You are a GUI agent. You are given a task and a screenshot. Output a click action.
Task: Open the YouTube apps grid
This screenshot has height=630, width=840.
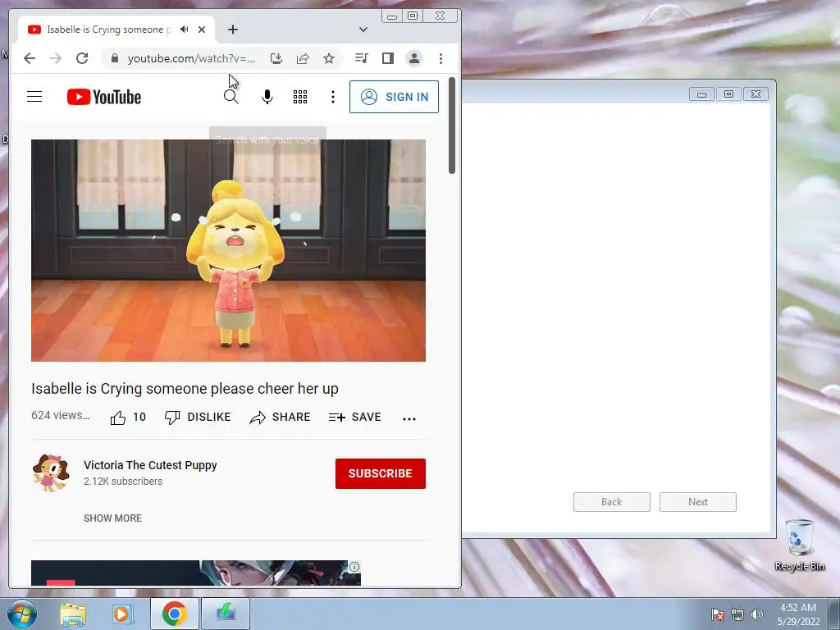click(300, 97)
